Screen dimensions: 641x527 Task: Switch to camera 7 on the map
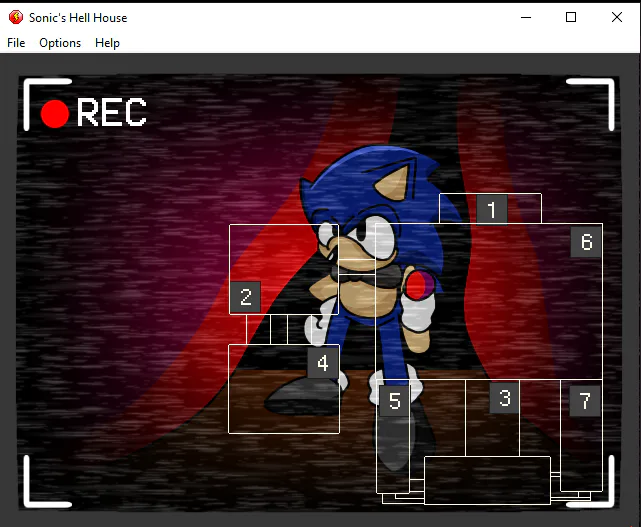(585, 401)
